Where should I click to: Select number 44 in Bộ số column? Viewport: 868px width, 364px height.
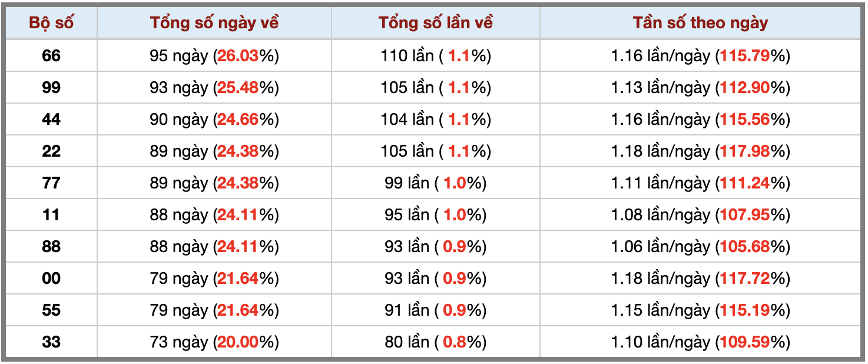coord(51,119)
